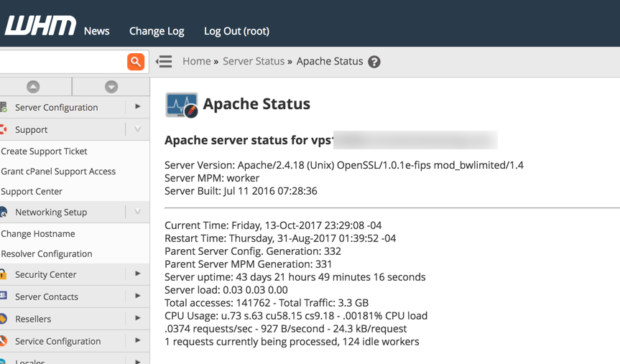Image resolution: width=620 pixels, height=364 pixels.
Task: Click the sidebar search input field
Action: tap(62, 62)
